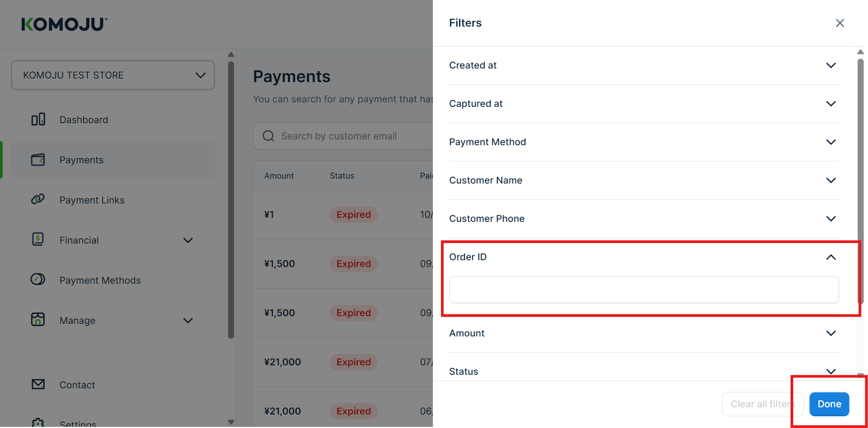Screen dimensions: 868x428
Task: Open Payment Links from sidebar
Action: (x=92, y=200)
